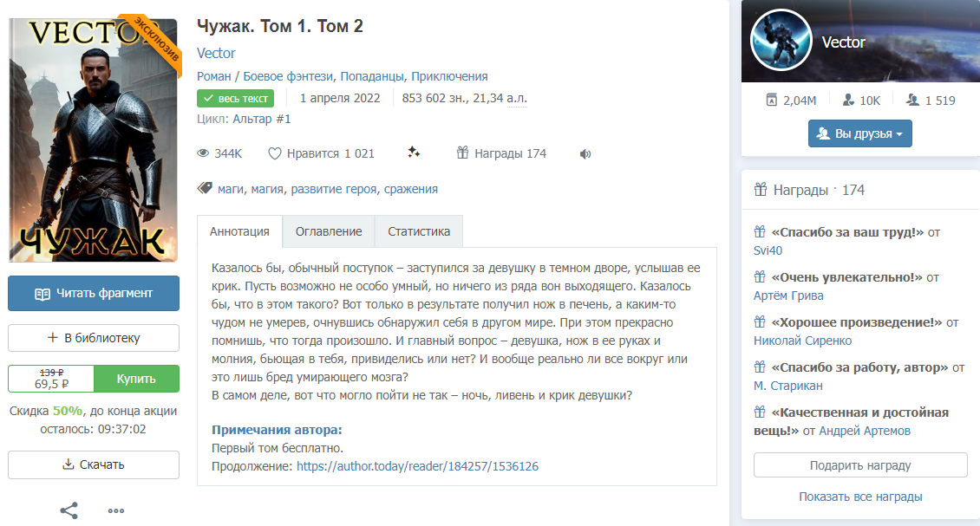This screenshot has height=526, width=980.
Task: Click the sparkle stars icon near likes
Action: (414, 152)
